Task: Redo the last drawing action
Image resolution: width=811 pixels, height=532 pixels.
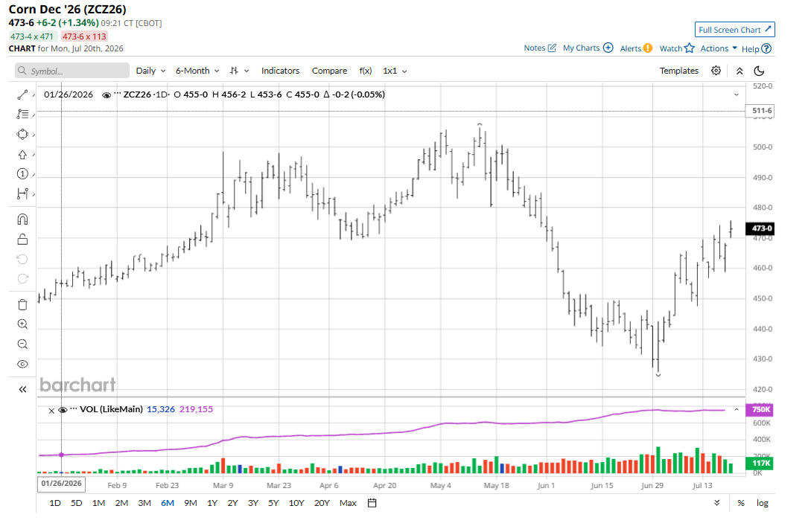Action: 22,279
